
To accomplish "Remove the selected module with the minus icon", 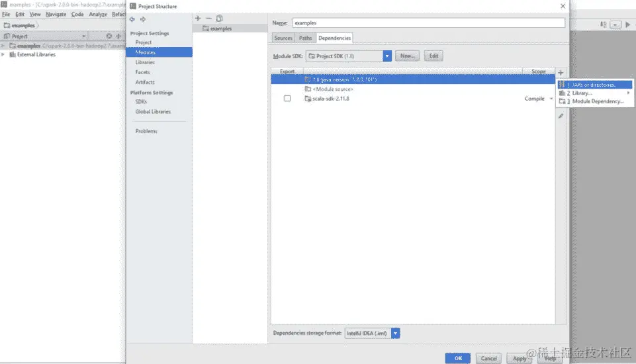I will [x=208, y=19].
